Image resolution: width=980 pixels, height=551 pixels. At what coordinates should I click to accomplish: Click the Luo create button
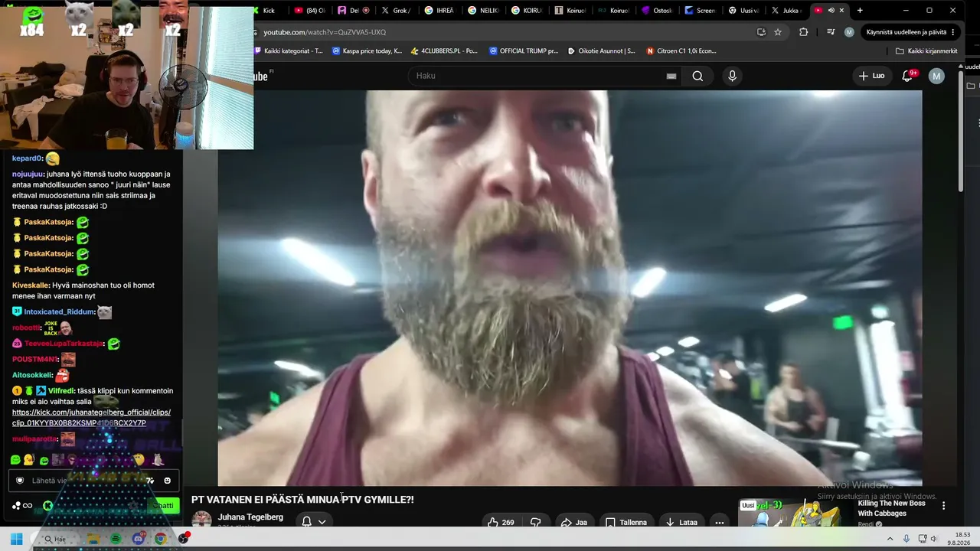[x=871, y=76]
